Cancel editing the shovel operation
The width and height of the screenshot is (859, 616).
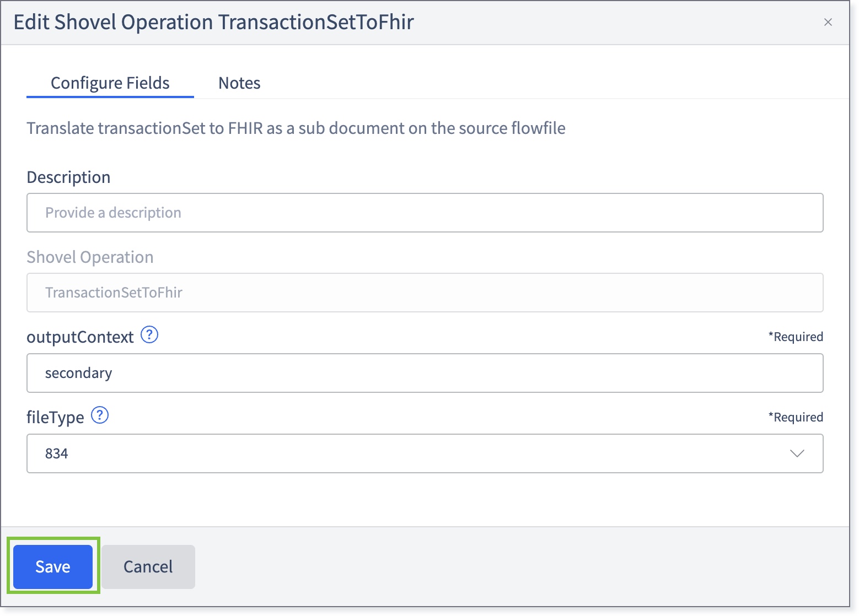coord(148,566)
